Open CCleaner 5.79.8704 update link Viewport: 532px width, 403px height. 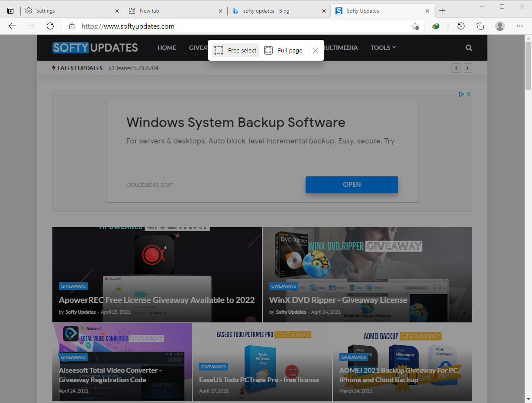134,68
